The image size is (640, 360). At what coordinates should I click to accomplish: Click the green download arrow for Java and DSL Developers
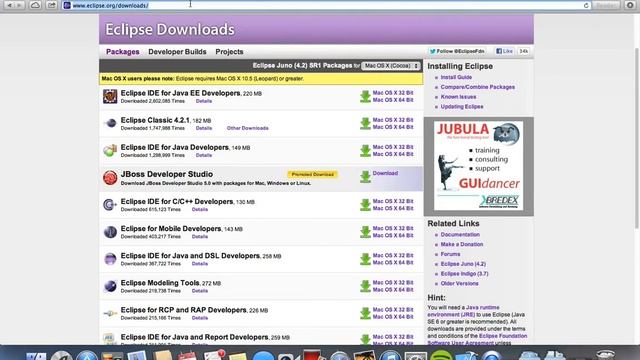tap(365, 259)
